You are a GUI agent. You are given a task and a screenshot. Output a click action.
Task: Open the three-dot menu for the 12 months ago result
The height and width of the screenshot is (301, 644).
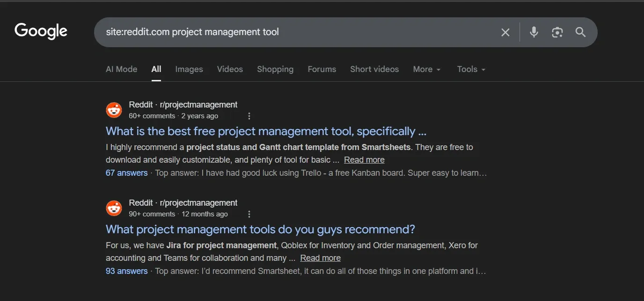coord(249,214)
